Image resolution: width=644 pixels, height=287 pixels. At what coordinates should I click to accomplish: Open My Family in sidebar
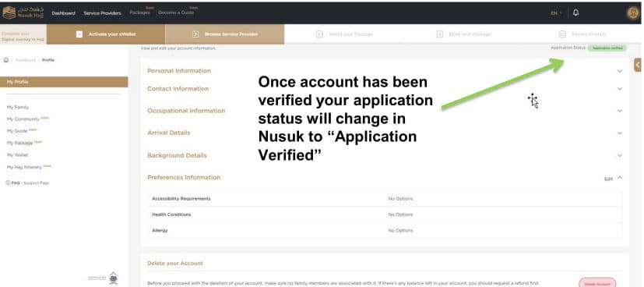point(18,108)
